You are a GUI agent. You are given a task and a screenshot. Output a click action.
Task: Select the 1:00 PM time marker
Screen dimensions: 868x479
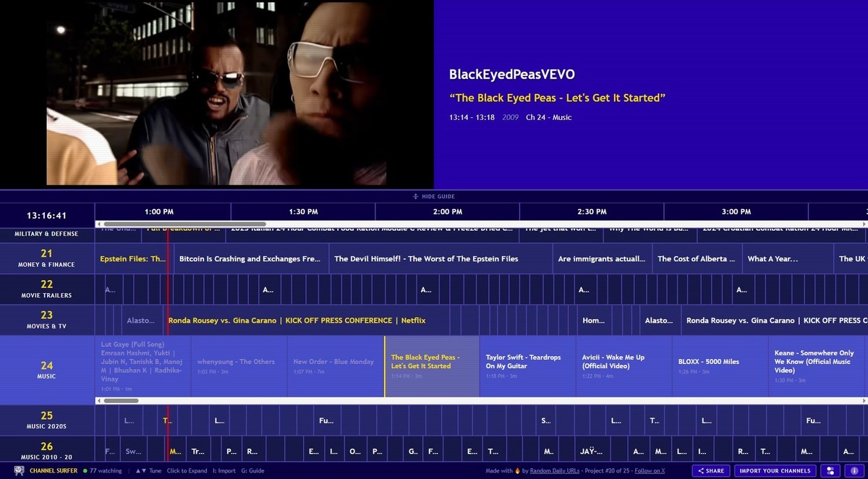[159, 212]
